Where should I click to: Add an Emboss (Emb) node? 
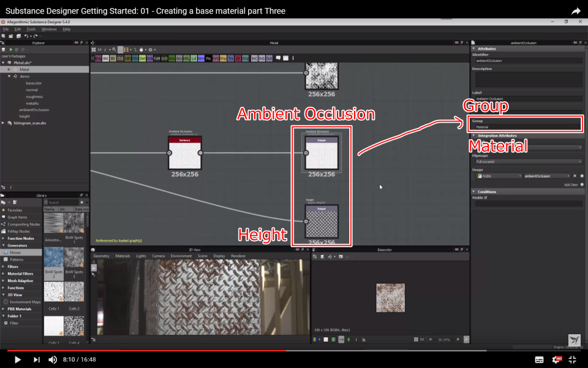pos(149,59)
